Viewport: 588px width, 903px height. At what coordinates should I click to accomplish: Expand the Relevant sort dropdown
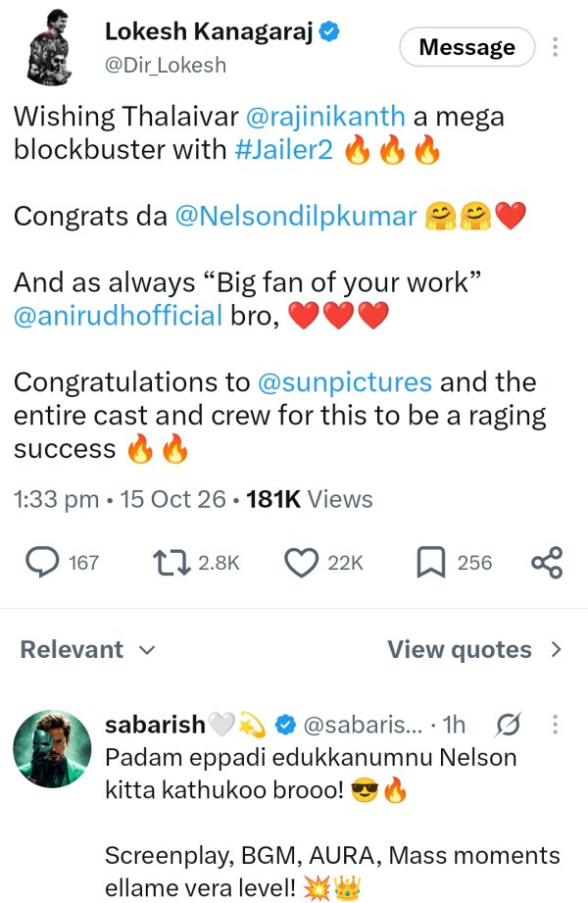coord(87,650)
